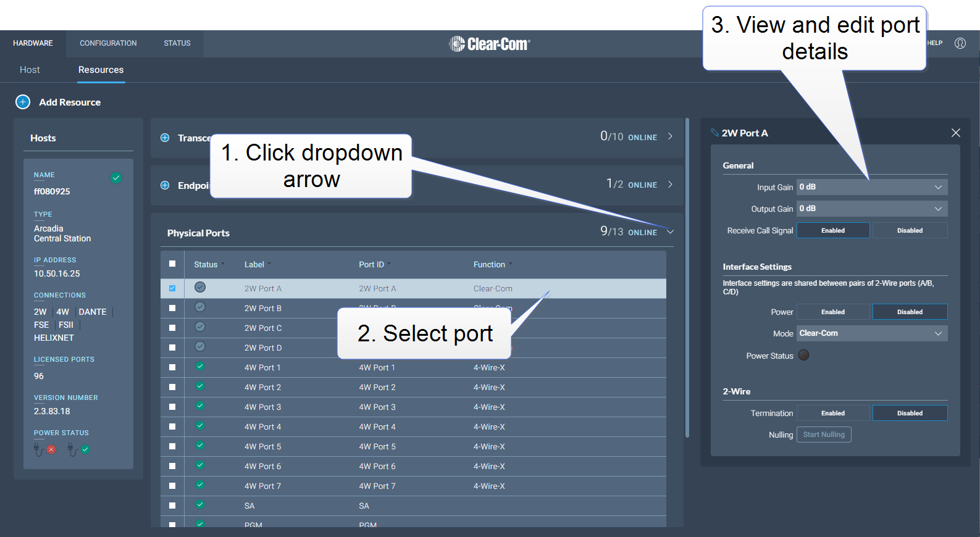Image resolution: width=980 pixels, height=537 pixels.
Task: Click the user profile icon
Action: pos(960,43)
